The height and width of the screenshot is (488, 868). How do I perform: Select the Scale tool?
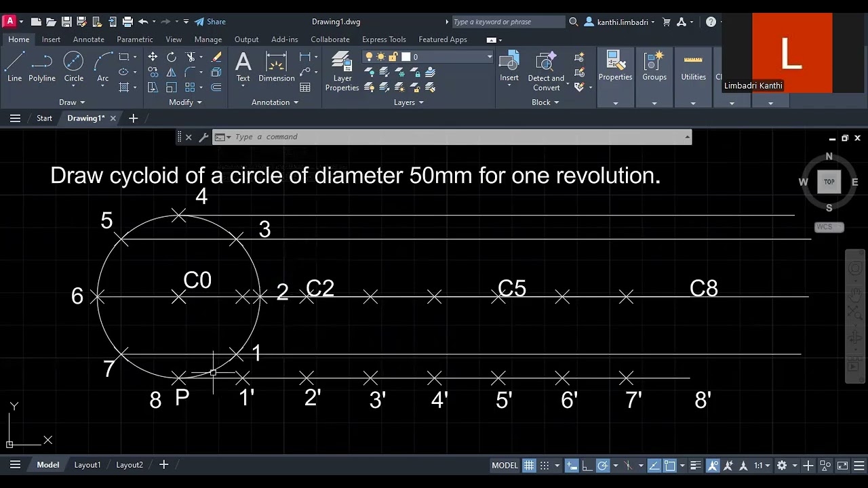[x=171, y=87]
